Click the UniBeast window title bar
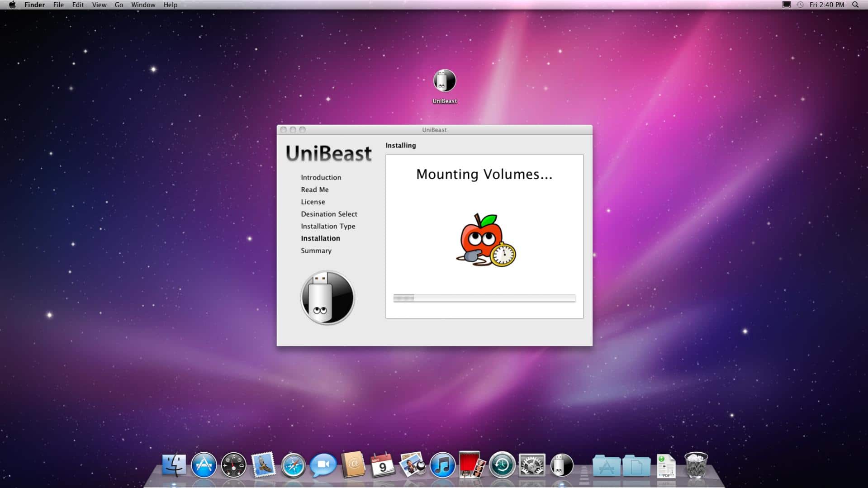Image resolution: width=868 pixels, height=488 pixels. pyautogui.click(x=434, y=130)
